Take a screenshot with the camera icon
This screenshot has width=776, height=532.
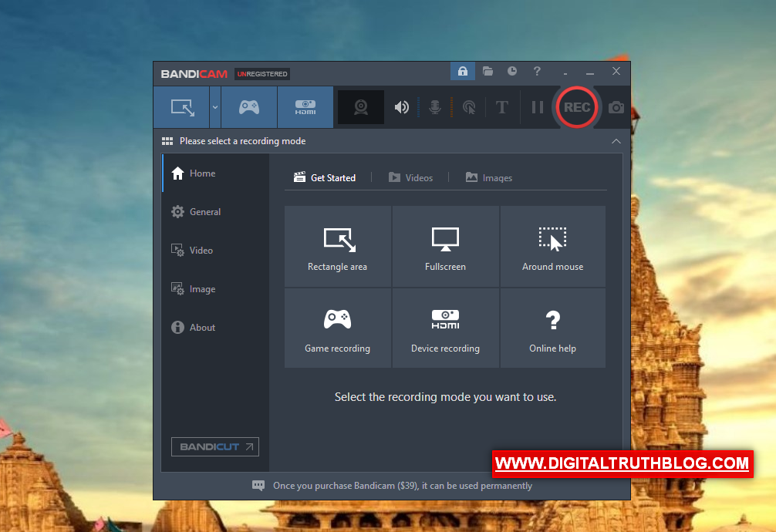[616, 107]
